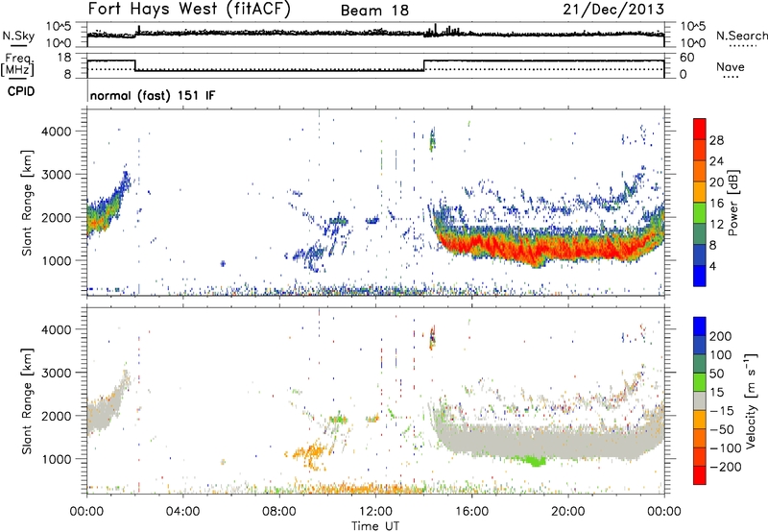This screenshot has height=532, width=768.
Task: Click the 'N.Sky' legend label
Action: pos(18,36)
